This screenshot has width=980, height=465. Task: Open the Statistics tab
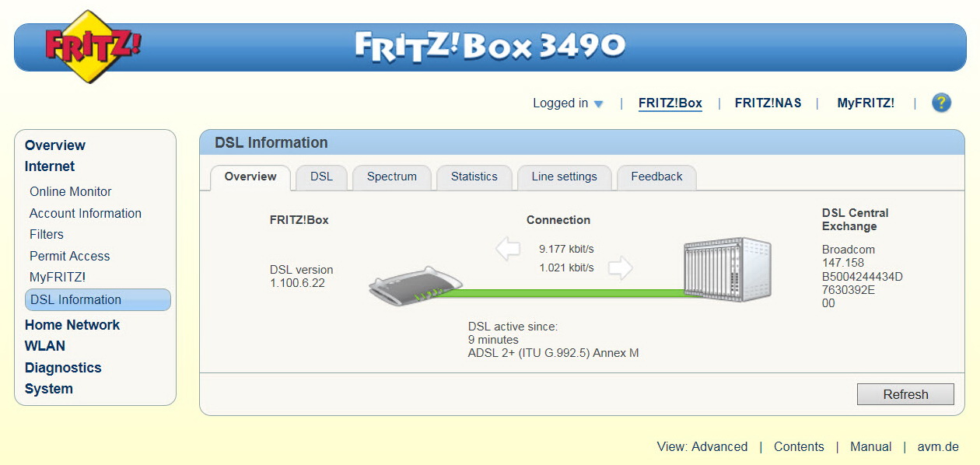tap(474, 177)
